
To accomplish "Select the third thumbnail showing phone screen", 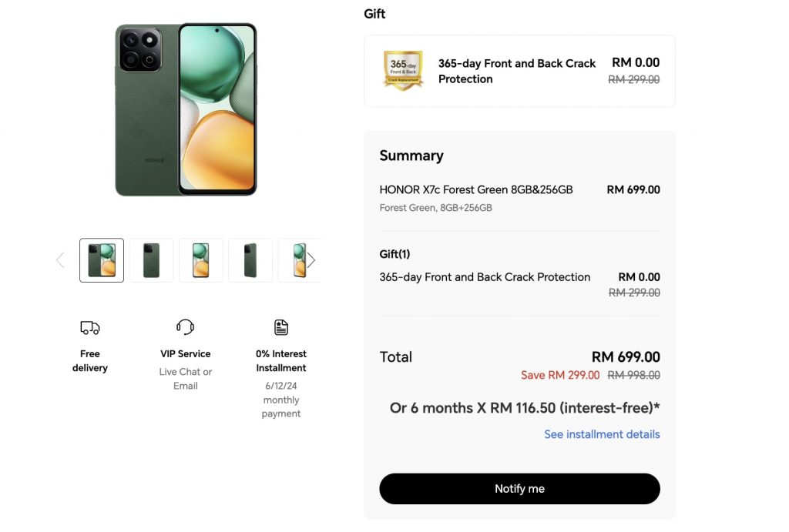I will [x=201, y=260].
